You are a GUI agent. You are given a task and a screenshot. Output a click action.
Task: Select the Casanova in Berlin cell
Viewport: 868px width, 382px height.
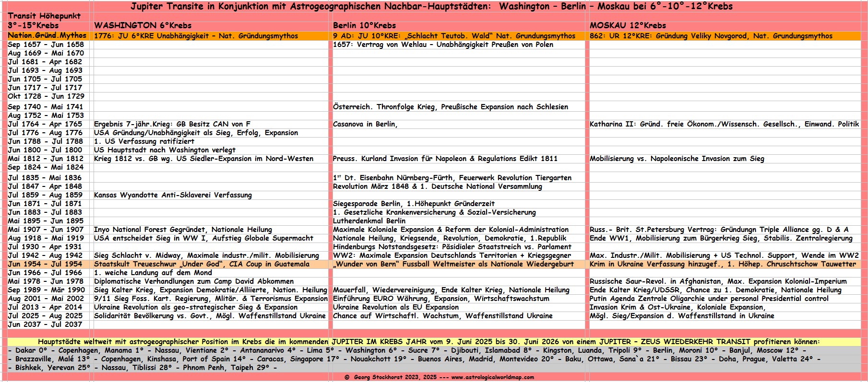[x=365, y=124]
